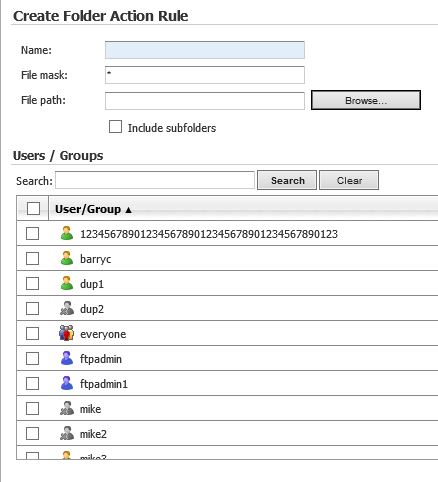Image resolution: width=438 pixels, height=482 pixels.
Task: Click the mike2 user name
Action: 93,434
